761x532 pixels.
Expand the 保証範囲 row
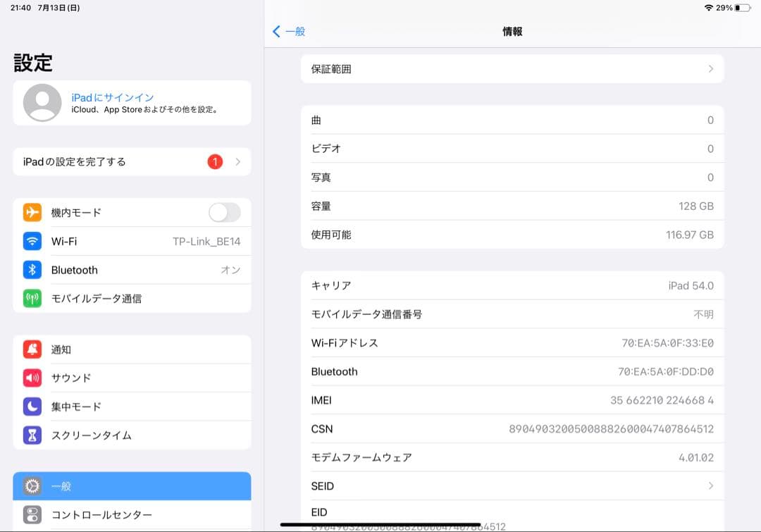512,68
